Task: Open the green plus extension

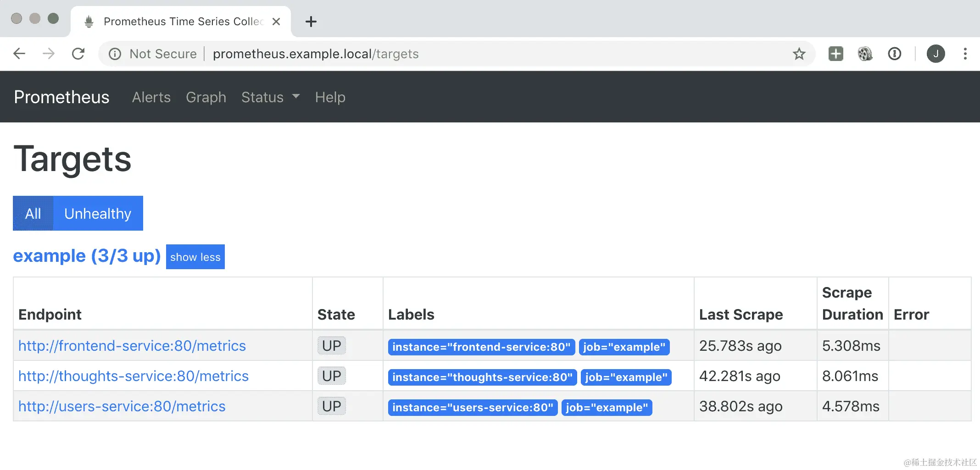Action: [835, 54]
